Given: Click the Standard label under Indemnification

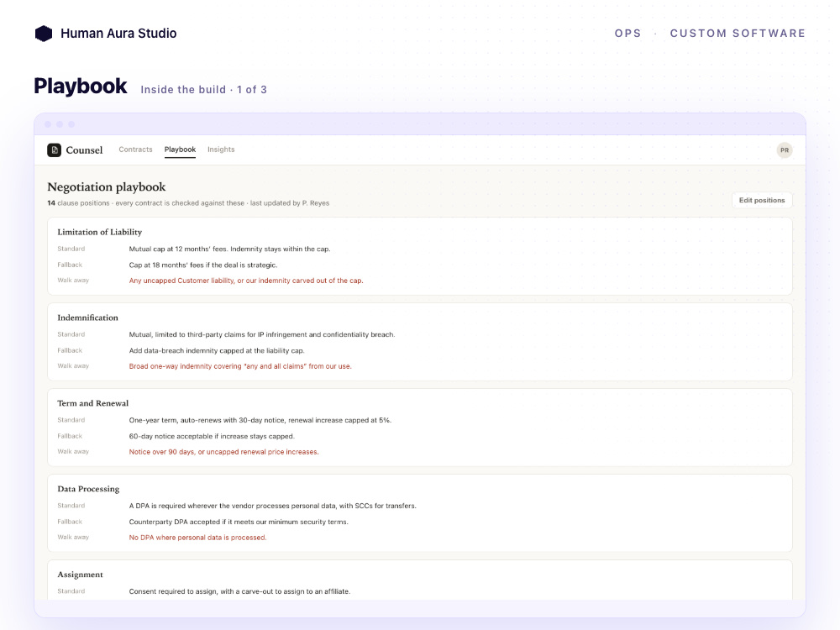Looking at the screenshot, I should (x=71, y=334).
